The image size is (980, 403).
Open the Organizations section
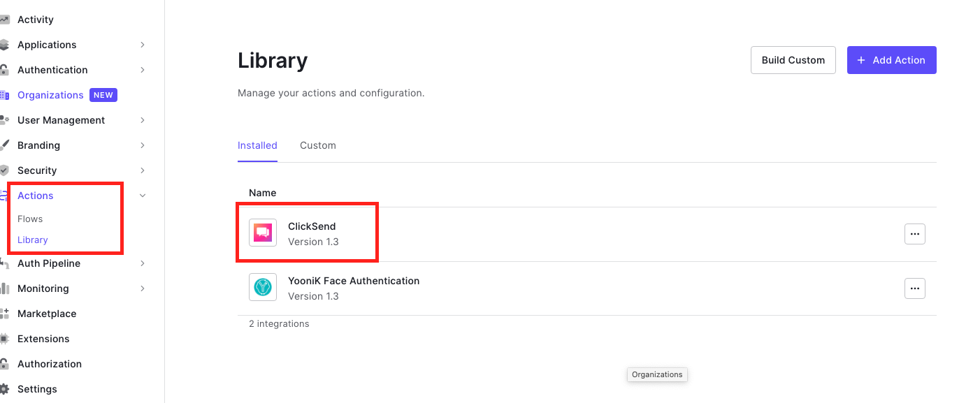(x=50, y=94)
